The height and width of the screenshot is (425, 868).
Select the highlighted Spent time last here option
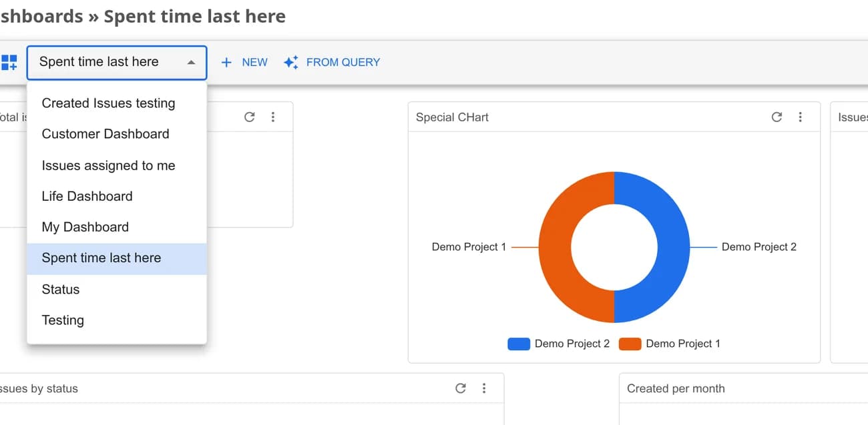(117, 258)
